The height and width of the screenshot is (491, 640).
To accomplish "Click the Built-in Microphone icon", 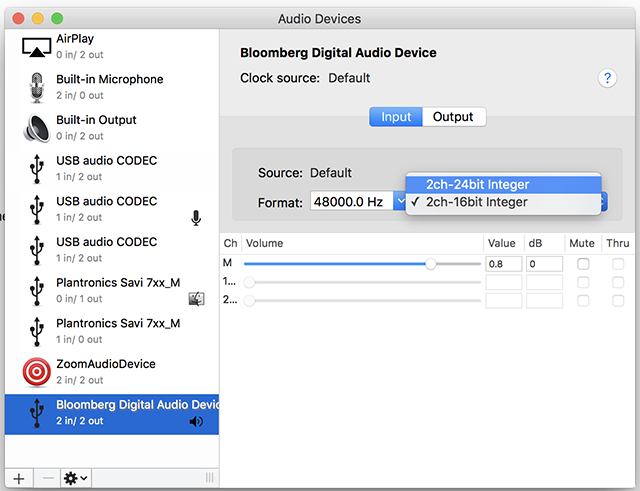I will (x=37, y=88).
